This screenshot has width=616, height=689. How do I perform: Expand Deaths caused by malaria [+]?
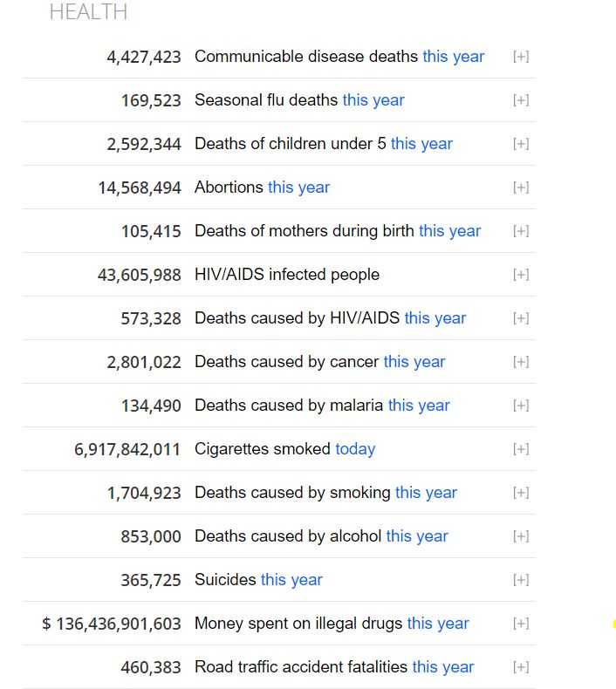click(x=521, y=406)
